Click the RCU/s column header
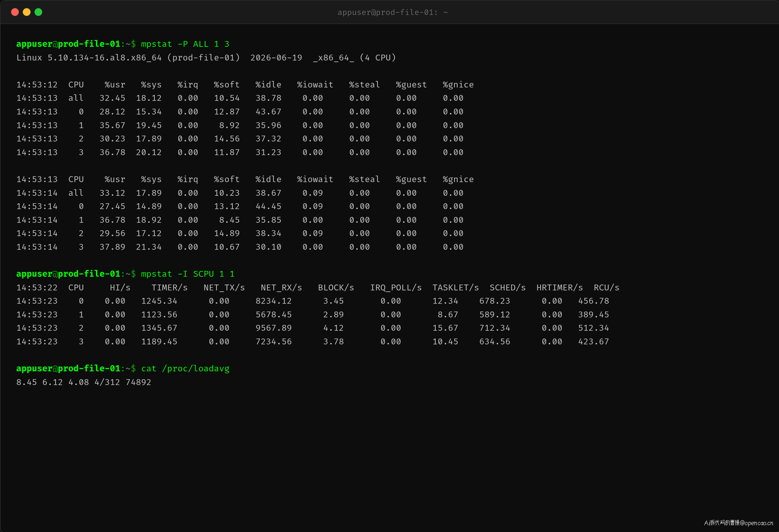Image resolution: width=779 pixels, height=532 pixels. (606, 287)
